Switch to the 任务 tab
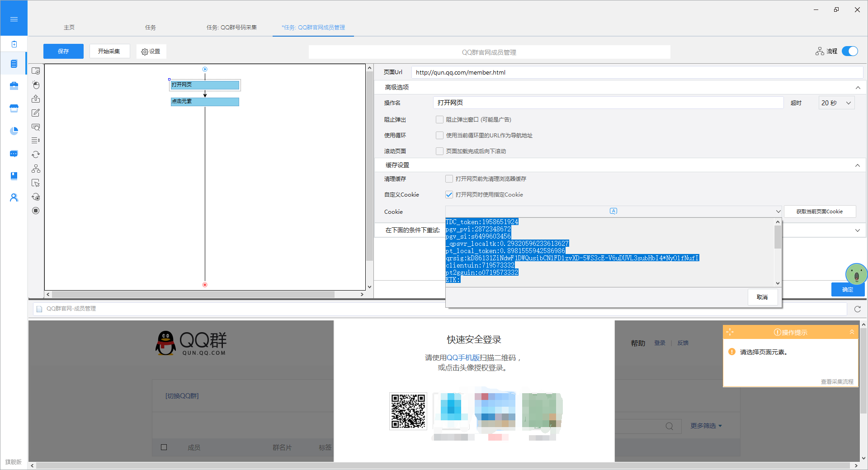Image resolution: width=868 pixels, height=470 pixels. (x=151, y=28)
